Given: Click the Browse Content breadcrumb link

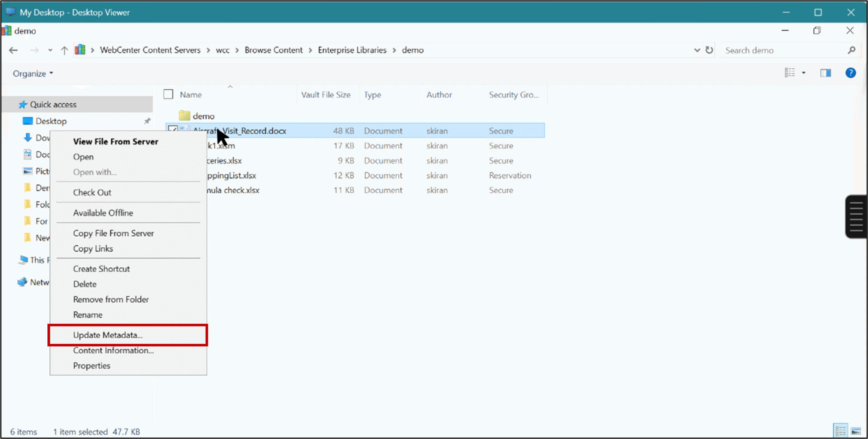Looking at the screenshot, I should [274, 50].
